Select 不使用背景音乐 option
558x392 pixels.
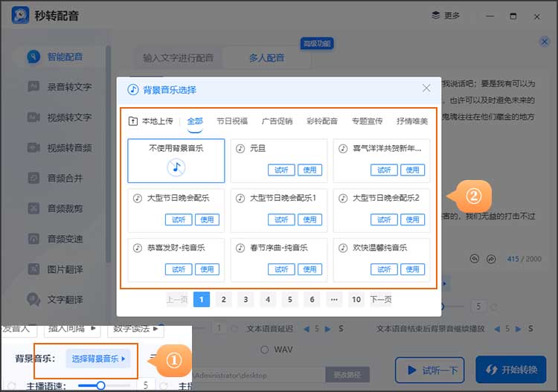(x=176, y=161)
